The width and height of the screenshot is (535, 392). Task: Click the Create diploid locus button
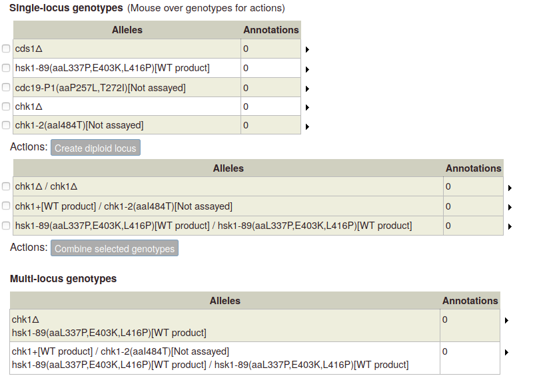point(95,148)
